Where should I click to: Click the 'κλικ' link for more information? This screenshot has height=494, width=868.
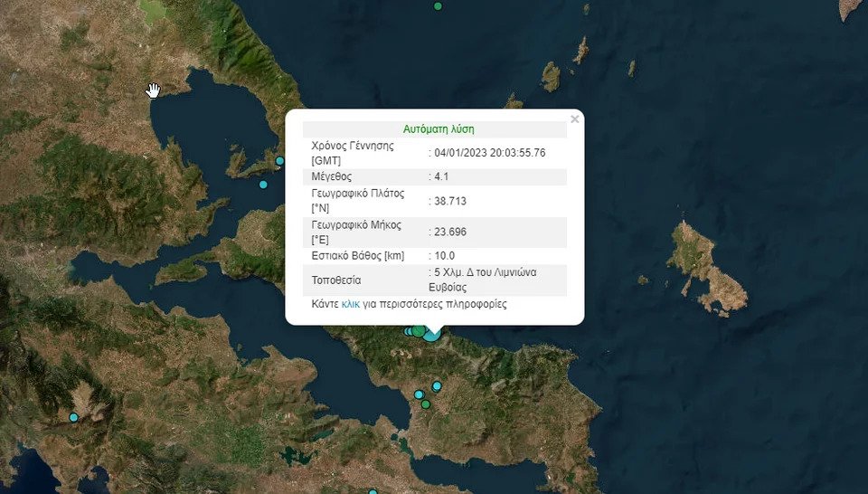click(x=350, y=305)
